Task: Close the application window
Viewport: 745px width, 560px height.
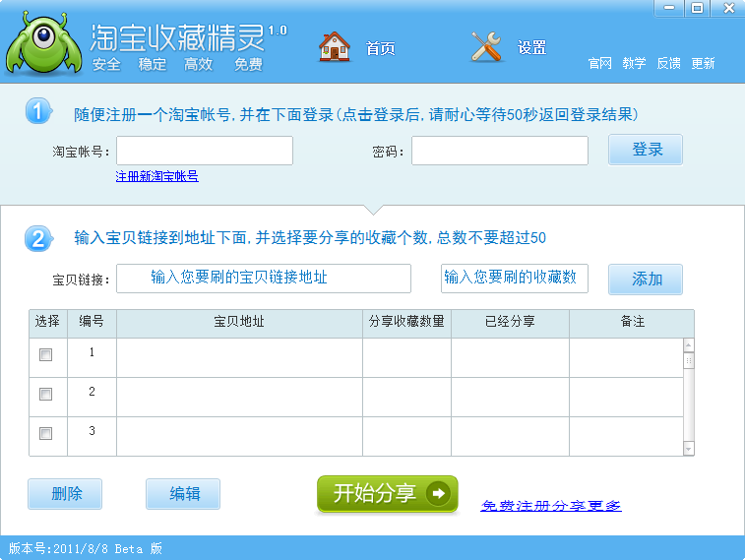Action: click(729, 8)
